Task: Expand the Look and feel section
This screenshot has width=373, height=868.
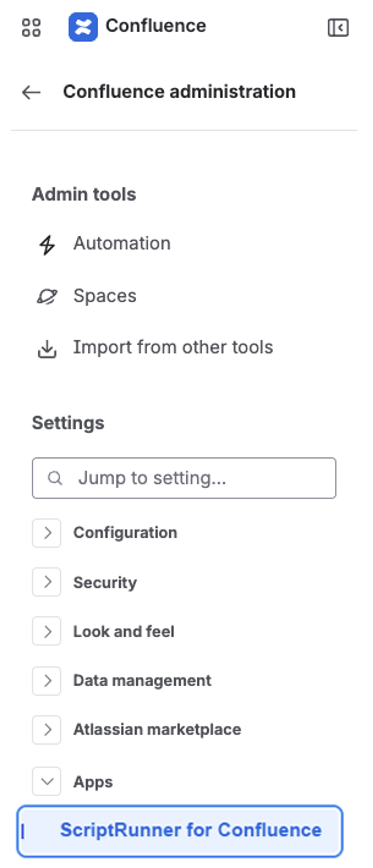Action: coord(46,631)
